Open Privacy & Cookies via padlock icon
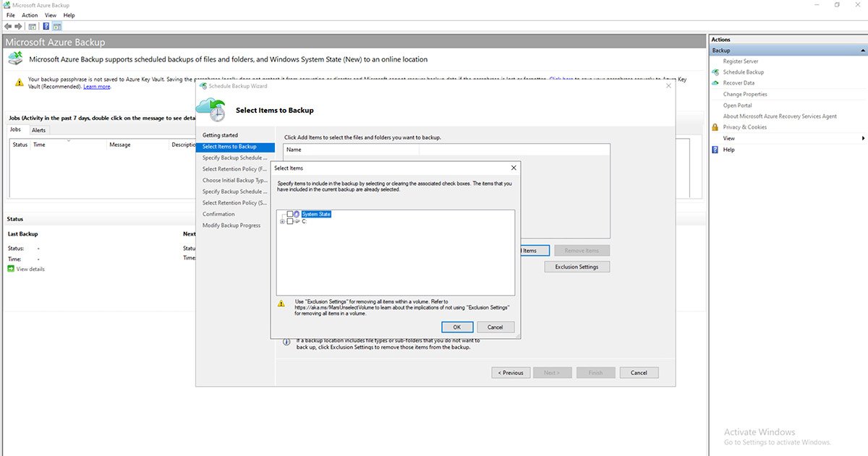 click(x=715, y=126)
